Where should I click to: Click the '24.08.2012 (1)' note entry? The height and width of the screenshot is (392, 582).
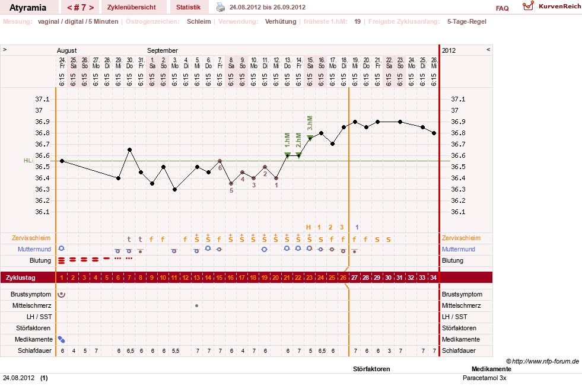[x=26, y=378]
